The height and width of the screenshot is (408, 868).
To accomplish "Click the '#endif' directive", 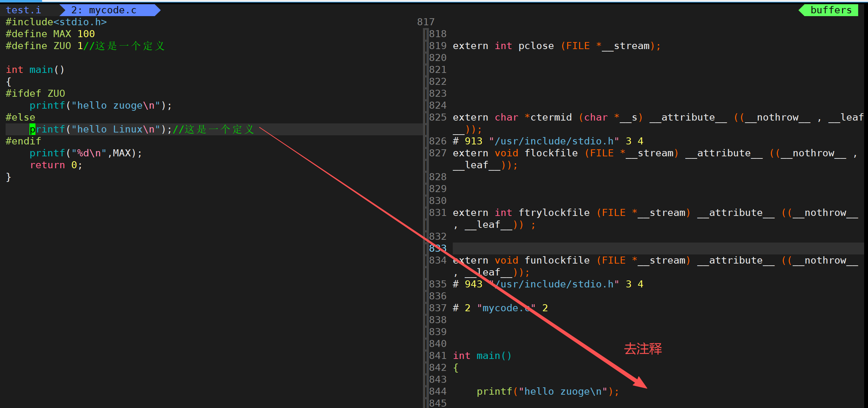I will pos(23,141).
